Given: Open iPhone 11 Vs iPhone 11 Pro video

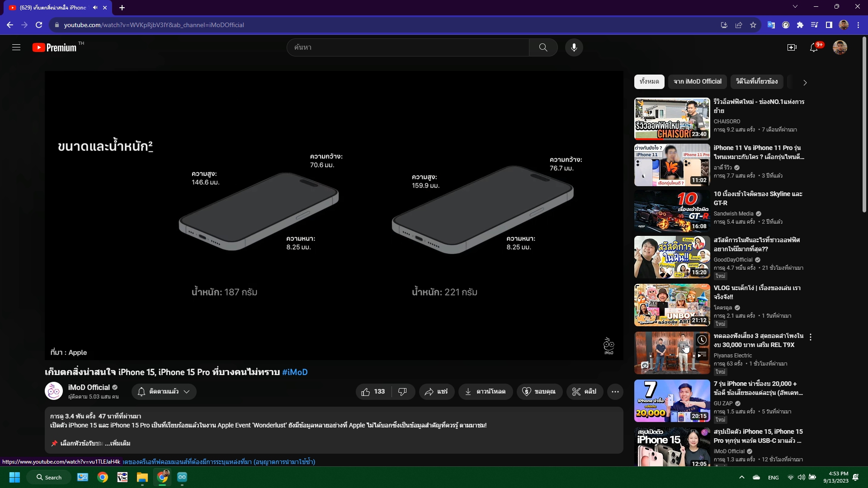Looking at the screenshot, I should pos(672,165).
